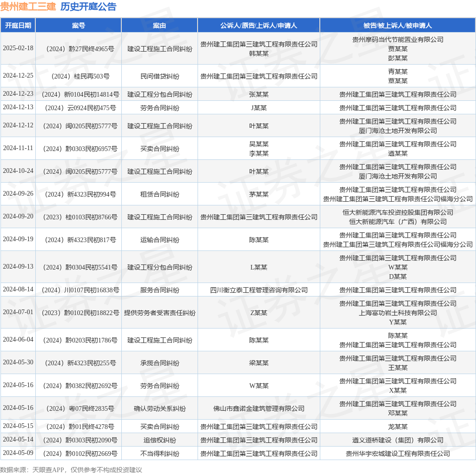Click 贵州摩码当代节能置业有限公司 defendant
Image resolution: width=476 pixels, height=474 pixels.
click(x=398, y=40)
